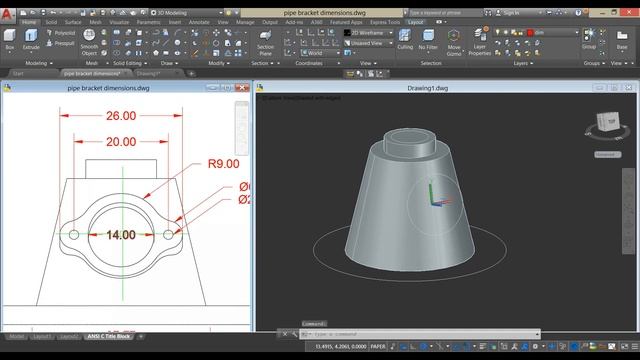This screenshot has height=360, width=640.
Task: Click the Smooth Object mesh tool
Action: pyautogui.click(x=89, y=42)
